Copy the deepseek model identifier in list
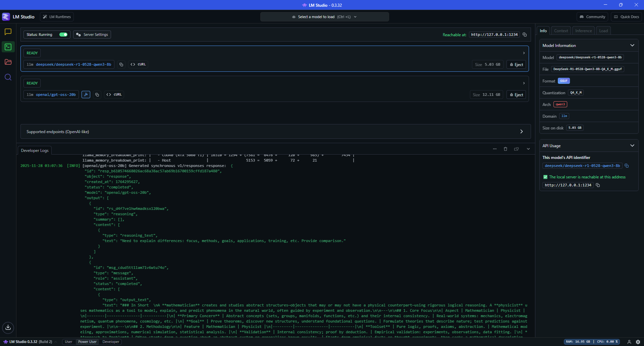Screen dimensions: 644x346 click(x=121, y=64)
